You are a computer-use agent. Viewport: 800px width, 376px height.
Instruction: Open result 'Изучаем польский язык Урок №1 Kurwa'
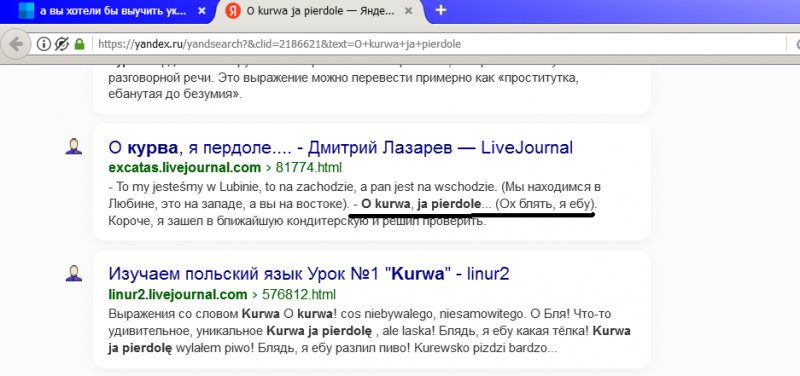coord(309,274)
